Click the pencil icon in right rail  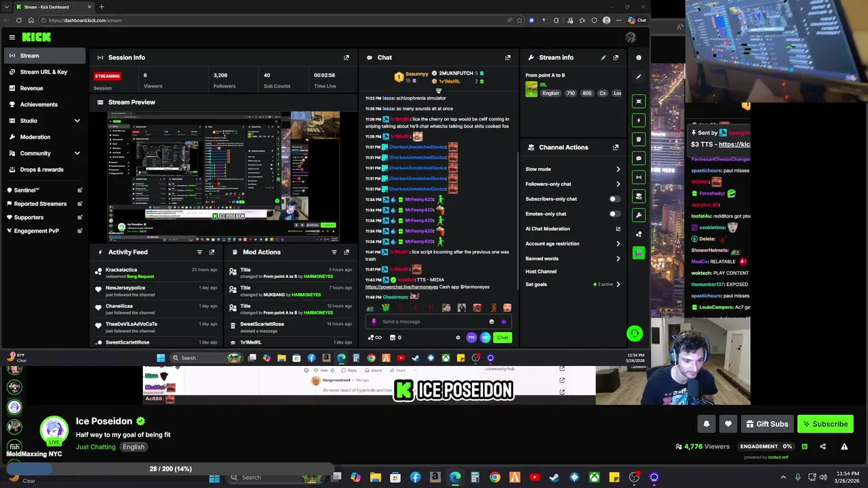coord(639,77)
